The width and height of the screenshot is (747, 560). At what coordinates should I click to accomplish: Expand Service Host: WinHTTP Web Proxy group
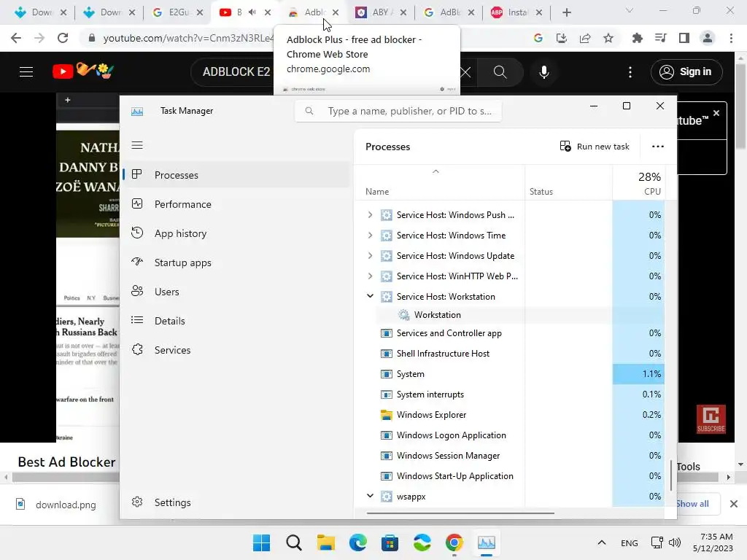pyautogui.click(x=370, y=276)
